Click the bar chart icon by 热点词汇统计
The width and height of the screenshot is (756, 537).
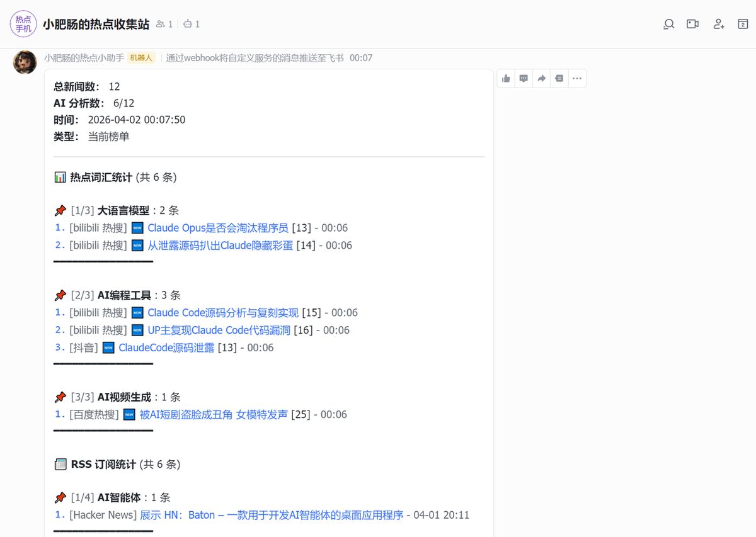(60, 178)
